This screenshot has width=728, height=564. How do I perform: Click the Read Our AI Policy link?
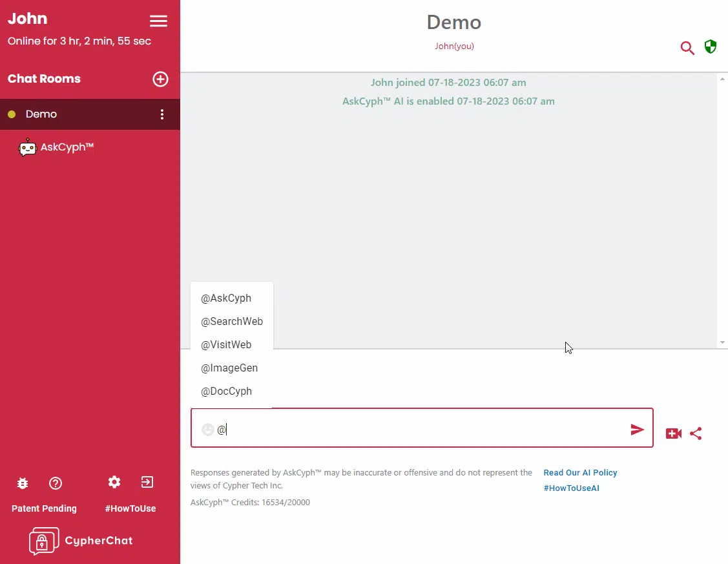point(580,472)
